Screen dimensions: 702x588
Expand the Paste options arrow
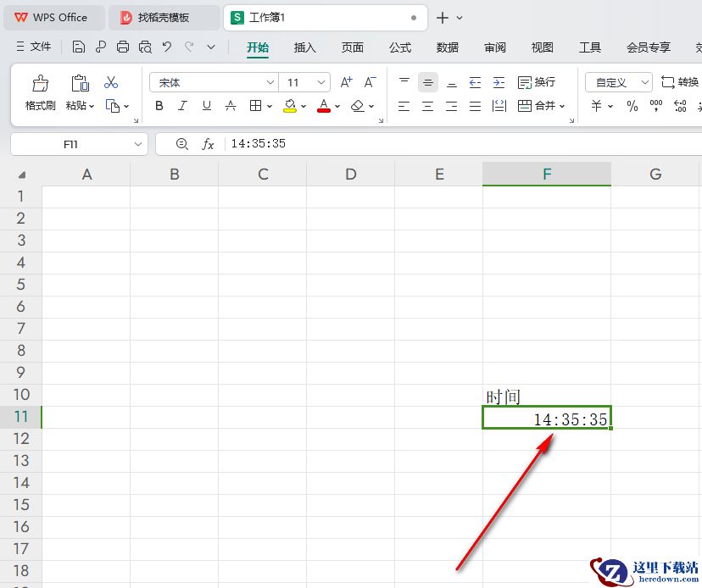92,107
